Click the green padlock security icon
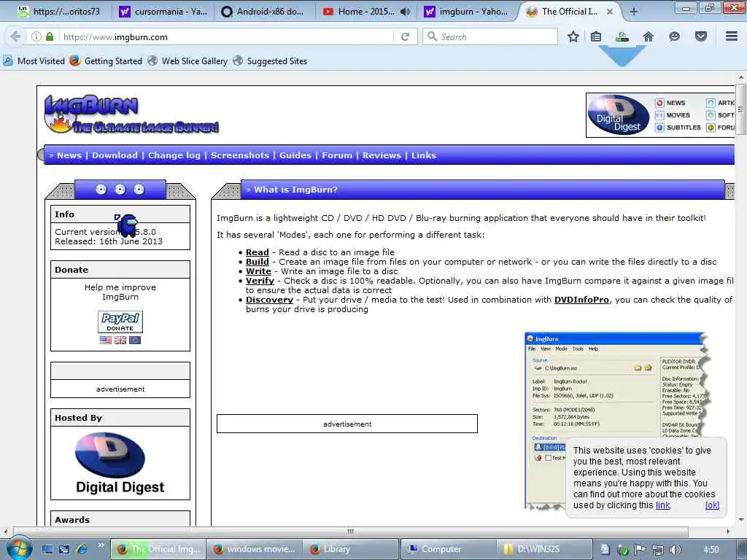Viewport: 747px width, 560px height. click(x=50, y=36)
